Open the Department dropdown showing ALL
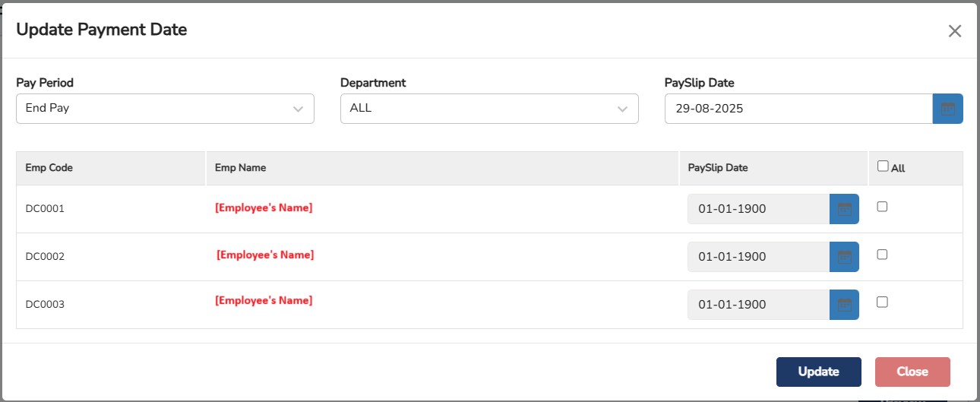 pyautogui.click(x=489, y=109)
